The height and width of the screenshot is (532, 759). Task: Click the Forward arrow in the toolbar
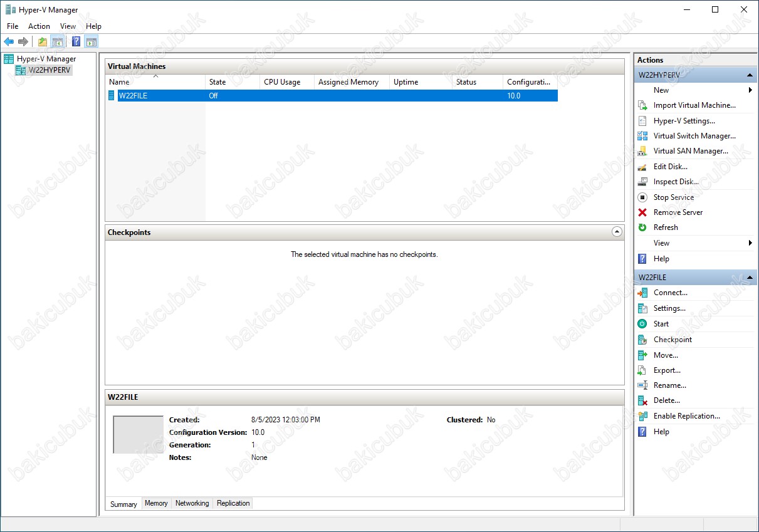click(x=23, y=42)
